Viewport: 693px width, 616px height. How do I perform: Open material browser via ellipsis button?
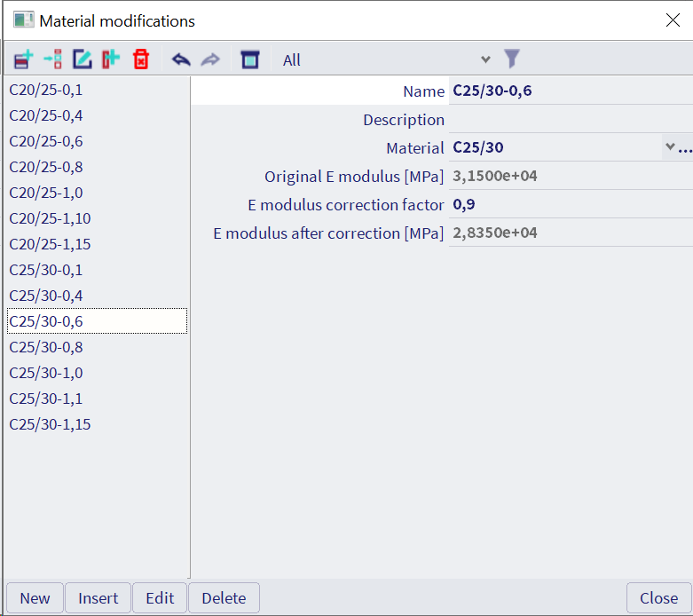click(x=684, y=148)
